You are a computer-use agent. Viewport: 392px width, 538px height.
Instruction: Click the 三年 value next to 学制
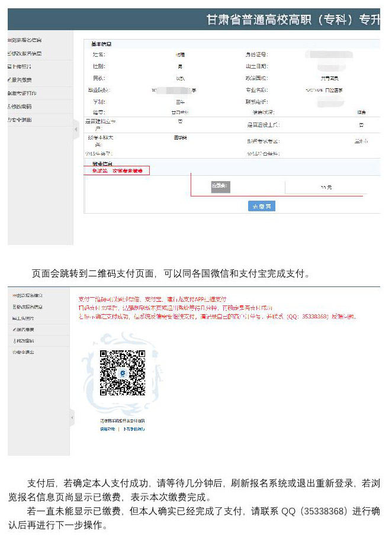coord(180,102)
